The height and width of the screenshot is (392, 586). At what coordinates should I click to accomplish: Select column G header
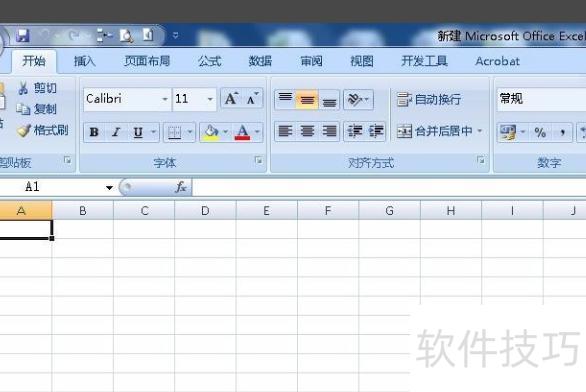pyautogui.click(x=389, y=211)
